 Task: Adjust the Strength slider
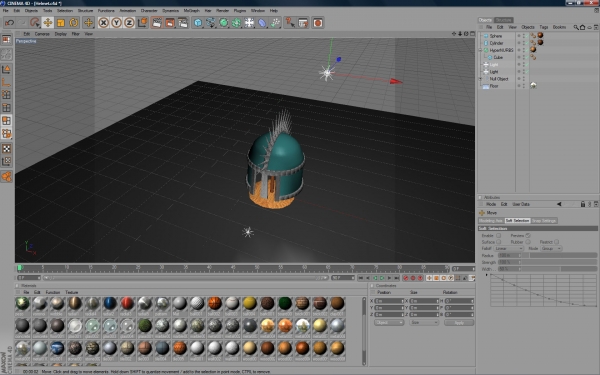560,262
